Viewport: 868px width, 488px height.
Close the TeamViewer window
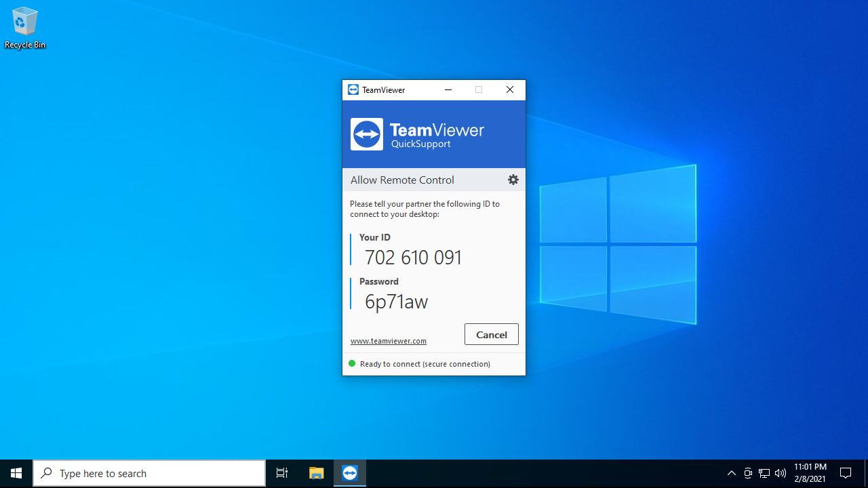tap(510, 89)
